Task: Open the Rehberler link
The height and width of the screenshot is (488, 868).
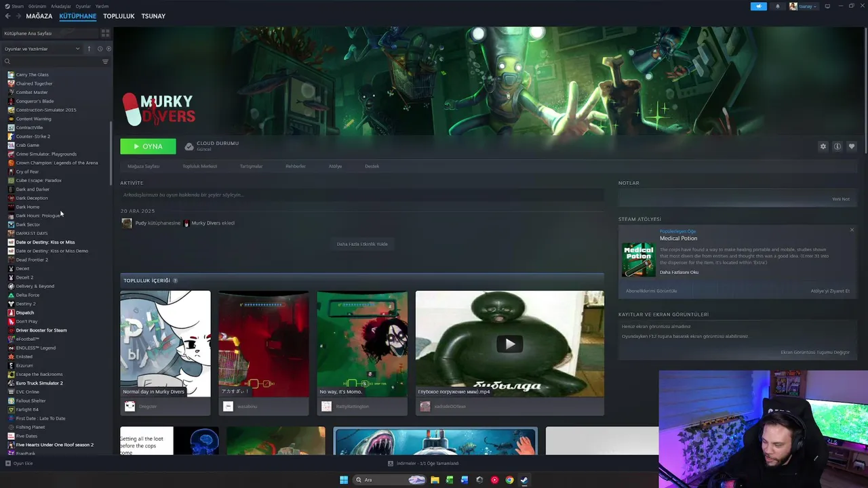Action: pos(296,166)
